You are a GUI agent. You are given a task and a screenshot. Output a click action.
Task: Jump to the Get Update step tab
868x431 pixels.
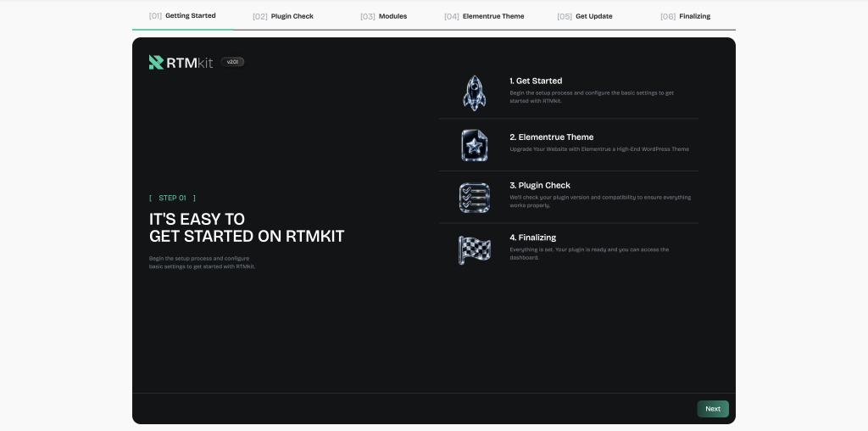(585, 16)
